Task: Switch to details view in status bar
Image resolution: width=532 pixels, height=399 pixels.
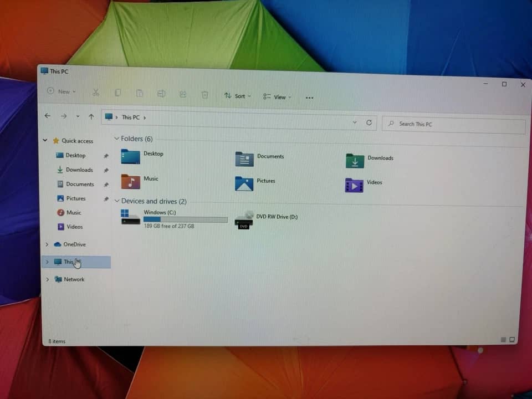Action: tap(503, 340)
